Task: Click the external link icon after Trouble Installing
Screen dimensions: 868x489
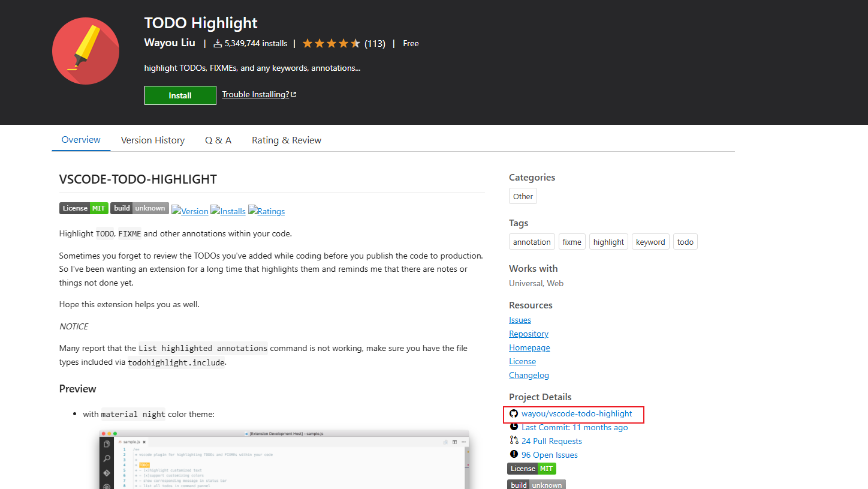Action: pos(294,94)
